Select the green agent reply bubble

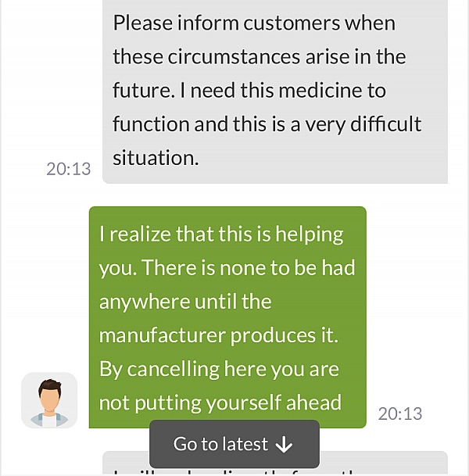click(x=227, y=317)
